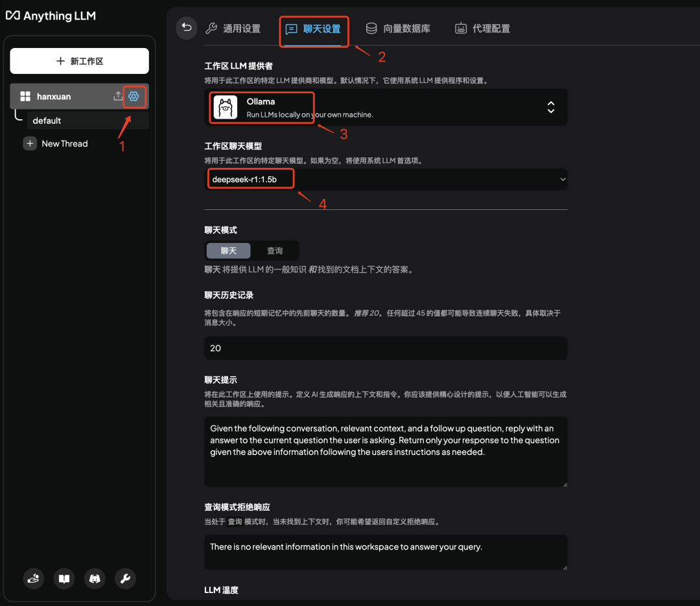Click the plus icon beside New Thread
700x606 pixels.
point(30,143)
